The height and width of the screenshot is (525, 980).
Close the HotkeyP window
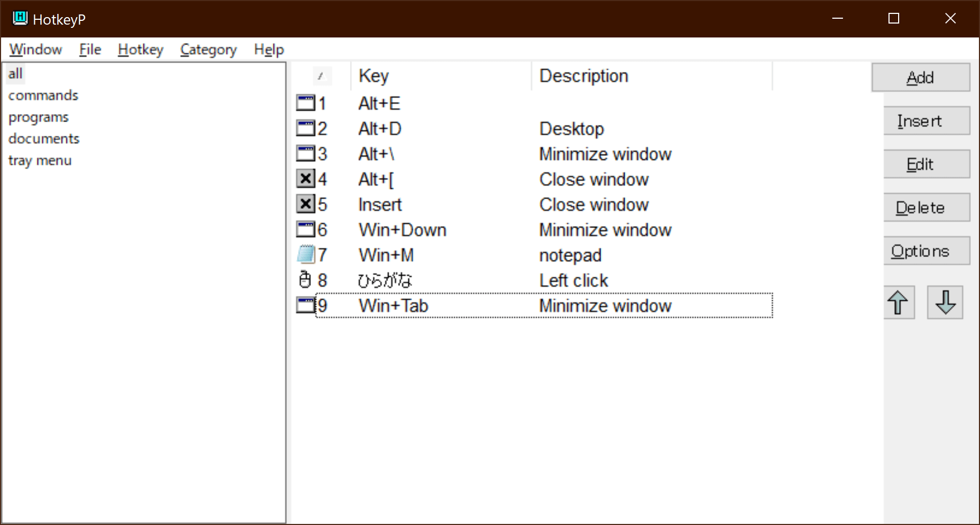click(x=950, y=18)
